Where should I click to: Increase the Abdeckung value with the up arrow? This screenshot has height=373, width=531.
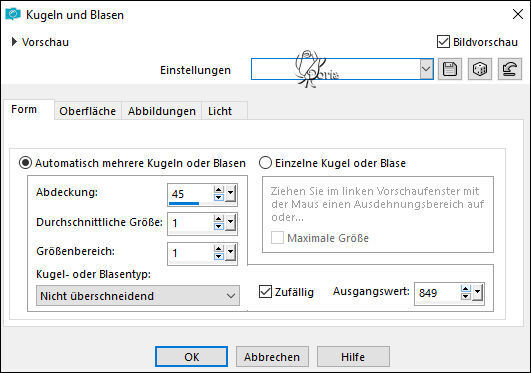(219, 190)
